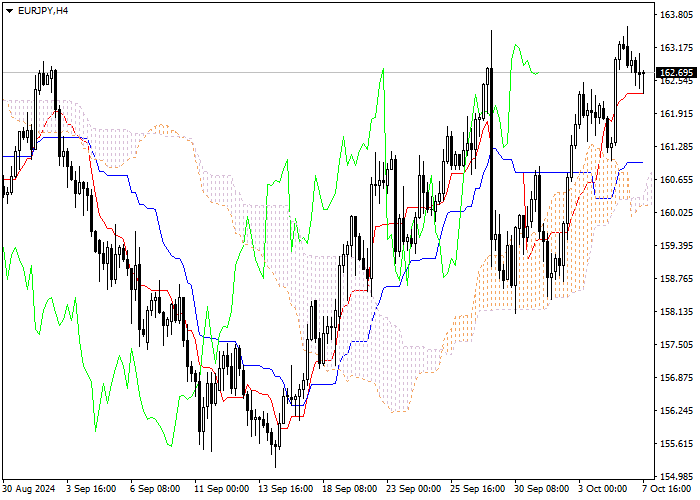
Task: Select the 30 Aug 2024 date label
Action: point(29,489)
